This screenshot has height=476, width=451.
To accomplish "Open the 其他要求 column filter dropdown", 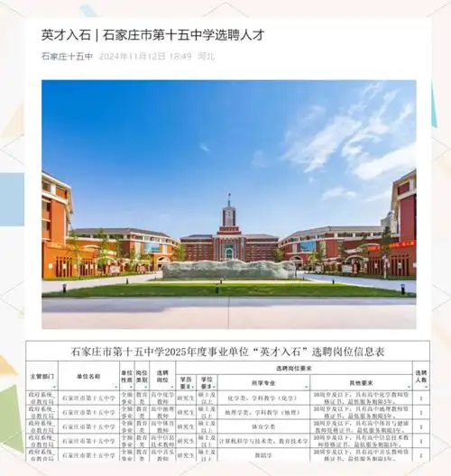I will [410, 387].
